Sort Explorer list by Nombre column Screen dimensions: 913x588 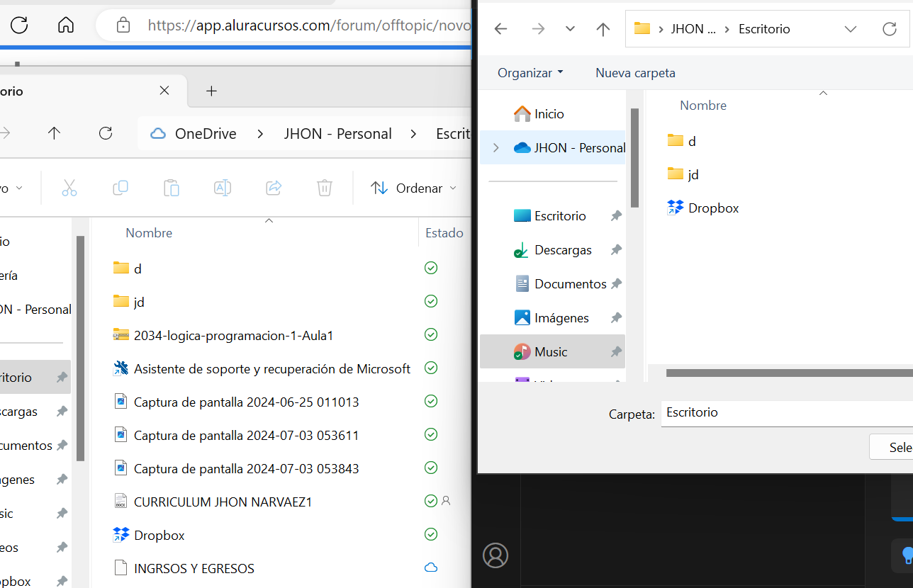coord(149,233)
